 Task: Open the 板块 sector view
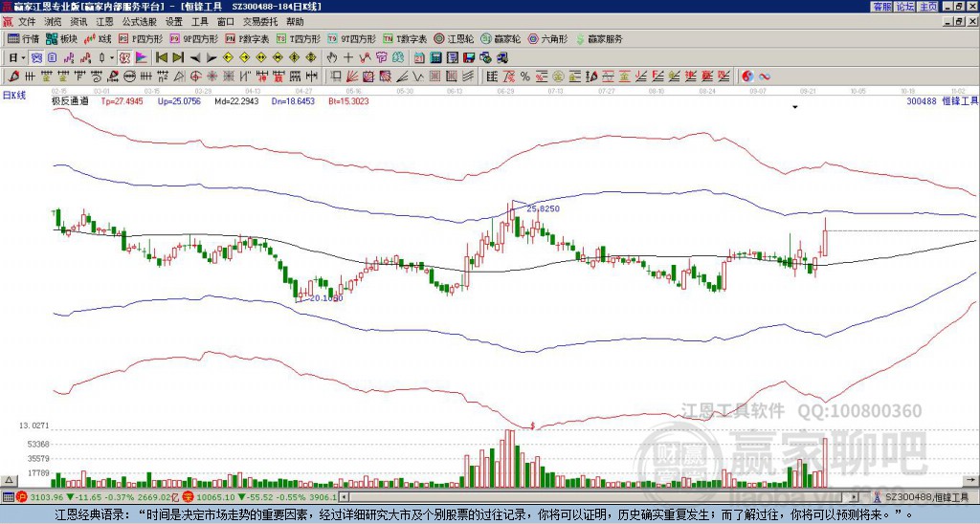pos(61,38)
